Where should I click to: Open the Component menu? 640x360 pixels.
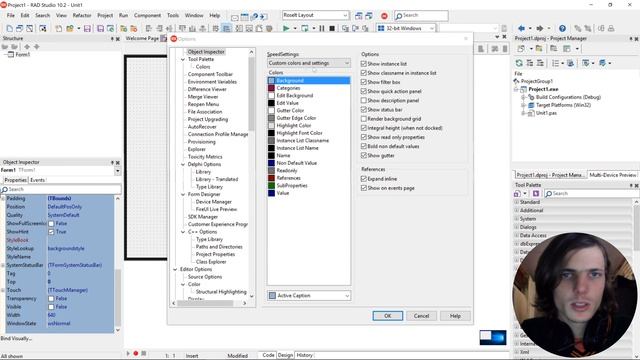click(x=147, y=16)
